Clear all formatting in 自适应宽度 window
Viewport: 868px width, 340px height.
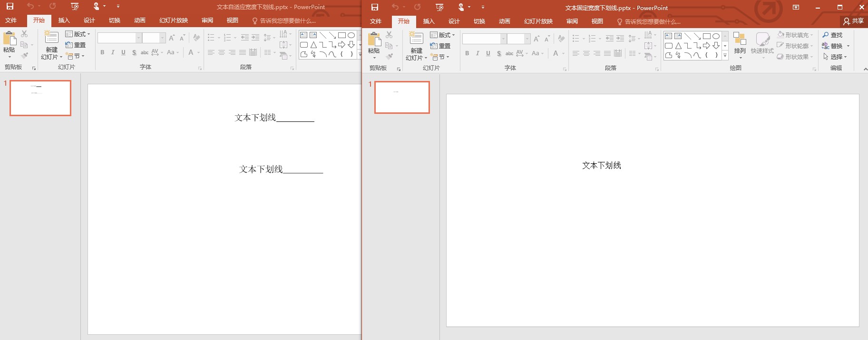(x=196, y=38)
